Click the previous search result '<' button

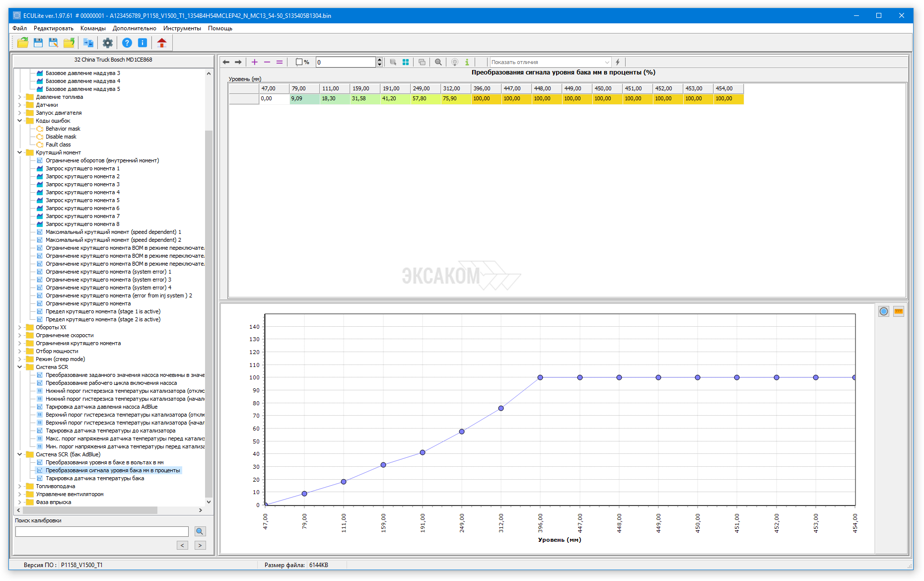[x=183, y=545]
